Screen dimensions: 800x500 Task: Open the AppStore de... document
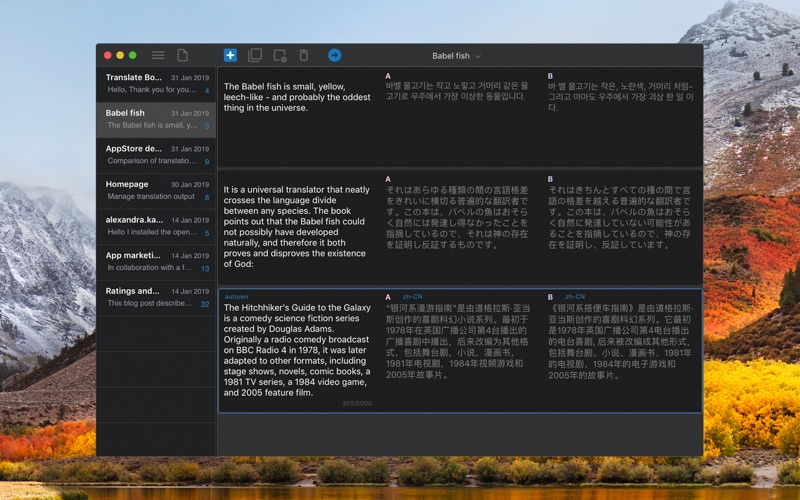157,154
